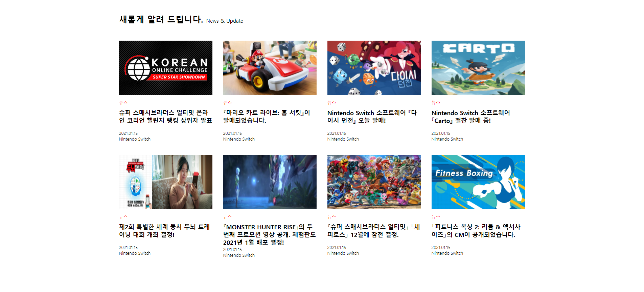The height and width of the screenshot is (292, 644).
Task: Open the '다이시 던전 오늘 발매' headline
Action: pos(372,117)
